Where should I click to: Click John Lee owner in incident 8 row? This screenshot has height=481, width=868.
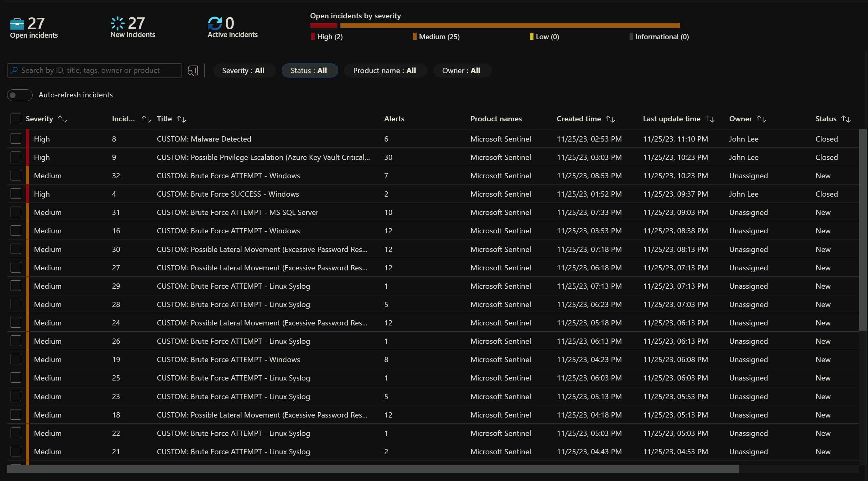tap(744, 139)
